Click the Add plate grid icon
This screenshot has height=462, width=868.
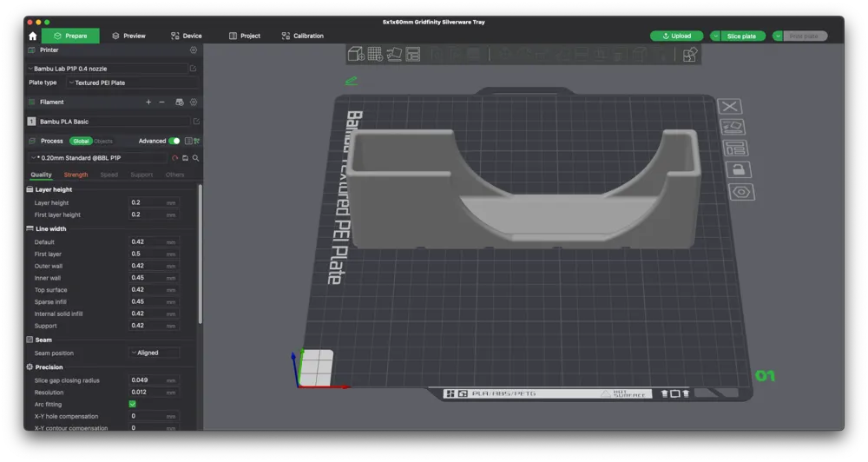tap(375, 54)
